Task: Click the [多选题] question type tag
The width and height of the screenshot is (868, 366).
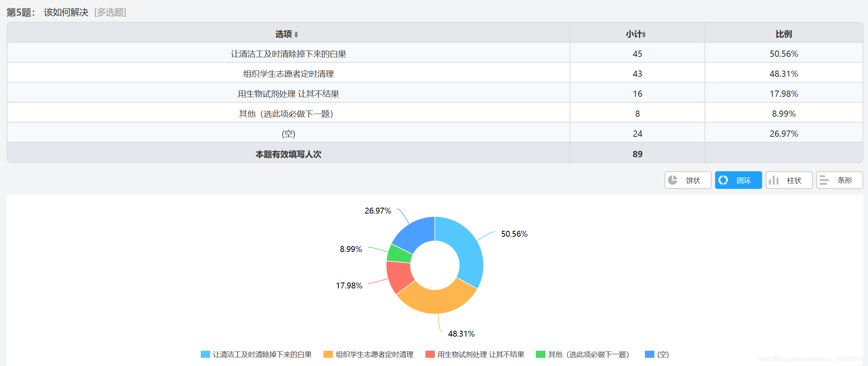Action: [110, 12]
